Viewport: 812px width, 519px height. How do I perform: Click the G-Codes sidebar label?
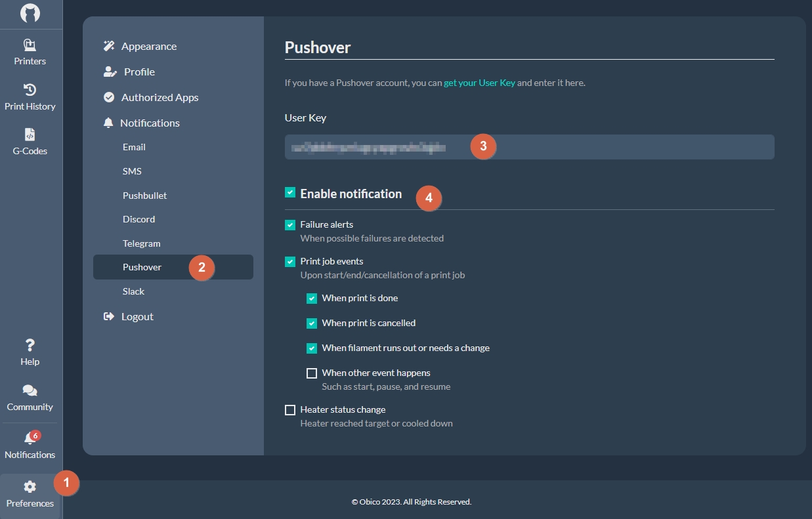pos(30,151)
